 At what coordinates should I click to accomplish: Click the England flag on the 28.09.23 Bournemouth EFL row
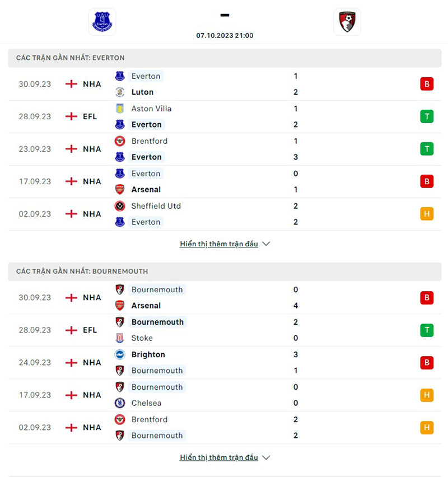point(71,330)
